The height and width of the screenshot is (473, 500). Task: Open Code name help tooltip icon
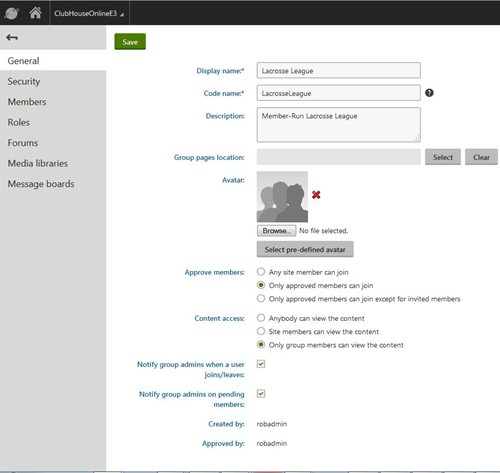(x=429, y=93)
